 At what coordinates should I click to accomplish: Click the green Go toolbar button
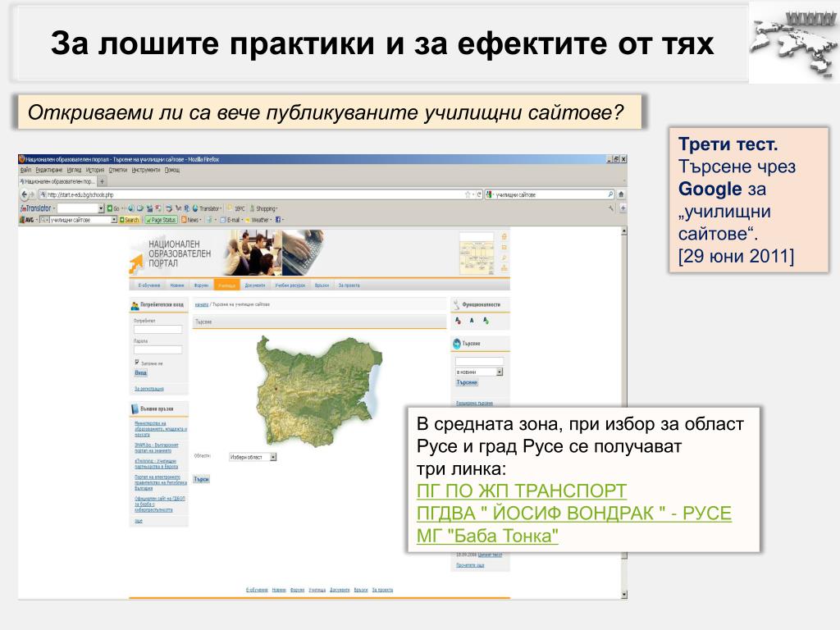click(113, 208)
